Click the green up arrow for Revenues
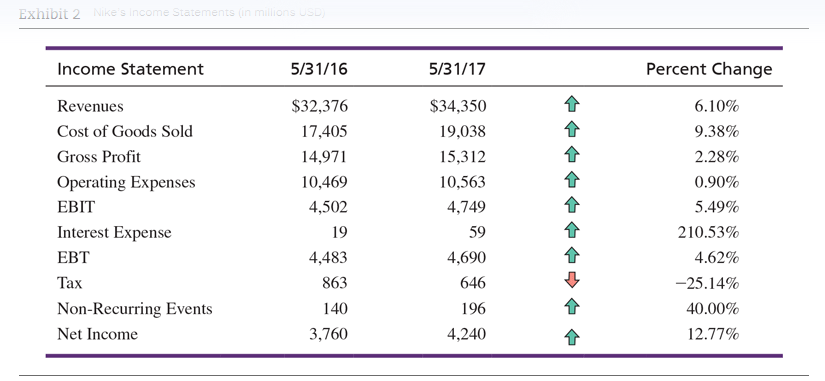825x381 pixels. 571,105
